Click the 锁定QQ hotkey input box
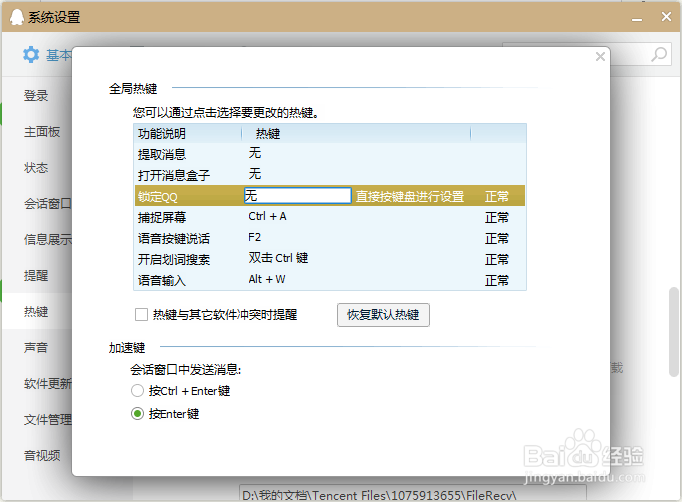The image size is (682, 502). [298, 196]
